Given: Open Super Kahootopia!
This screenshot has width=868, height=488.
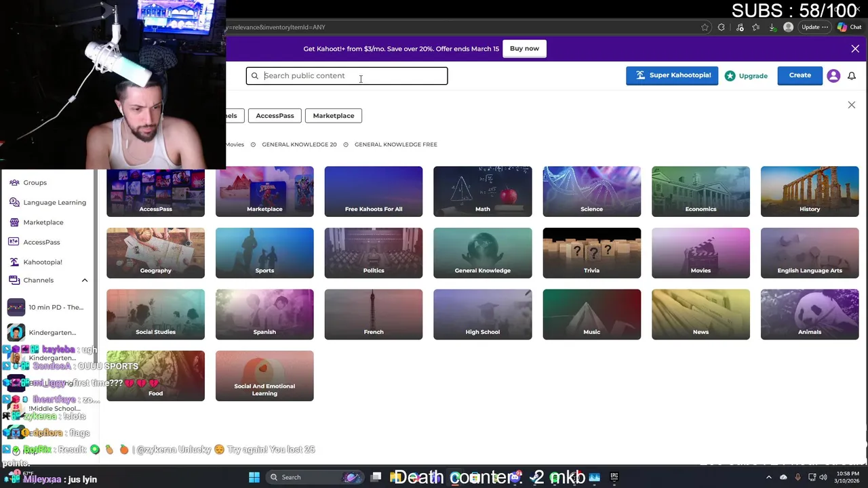Looking at the screenshot, I should (x=672, y=75).
